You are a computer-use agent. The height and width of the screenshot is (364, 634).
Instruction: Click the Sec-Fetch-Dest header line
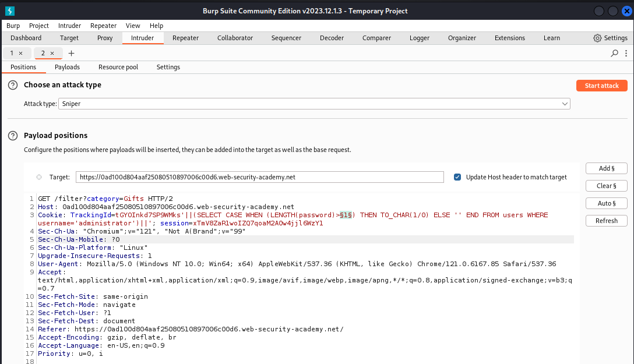click(86, 321)
